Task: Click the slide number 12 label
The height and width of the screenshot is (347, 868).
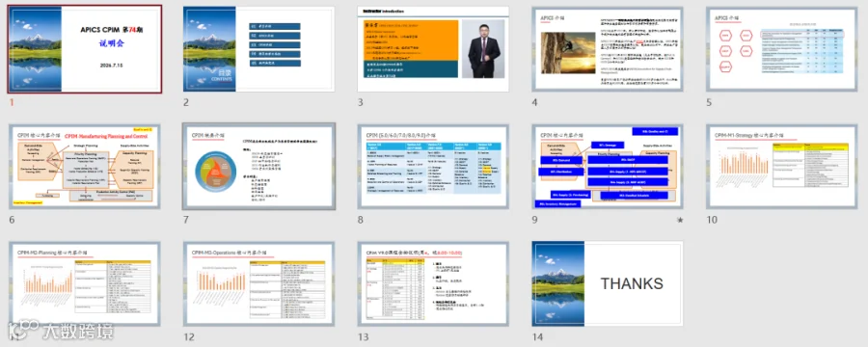Action: pos(189,337)
